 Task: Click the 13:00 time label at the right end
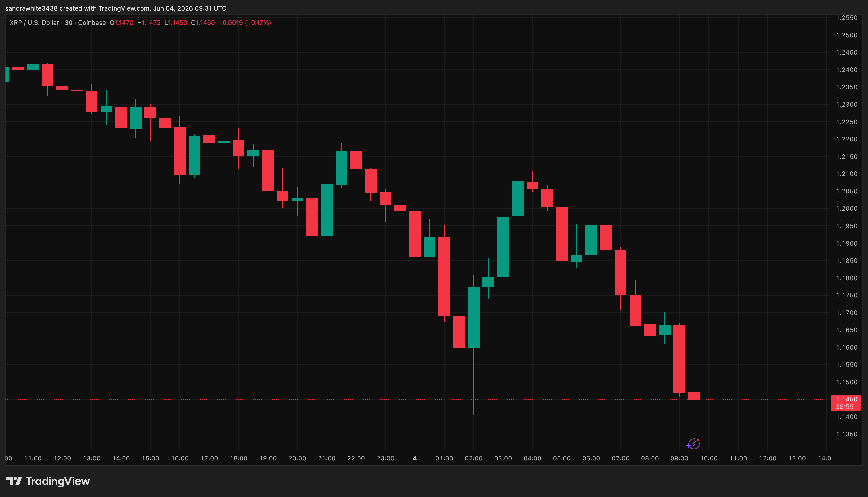tap(797, 458)
